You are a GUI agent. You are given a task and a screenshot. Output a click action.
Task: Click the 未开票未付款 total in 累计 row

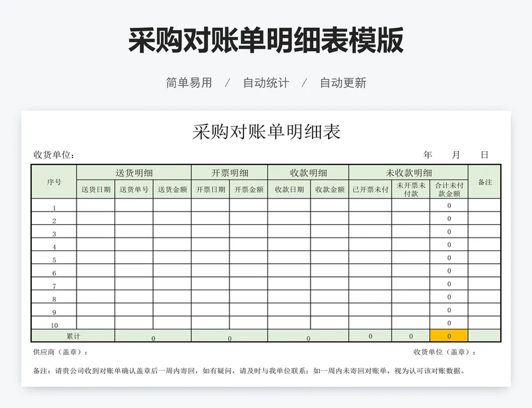click(x=411, y=336)
